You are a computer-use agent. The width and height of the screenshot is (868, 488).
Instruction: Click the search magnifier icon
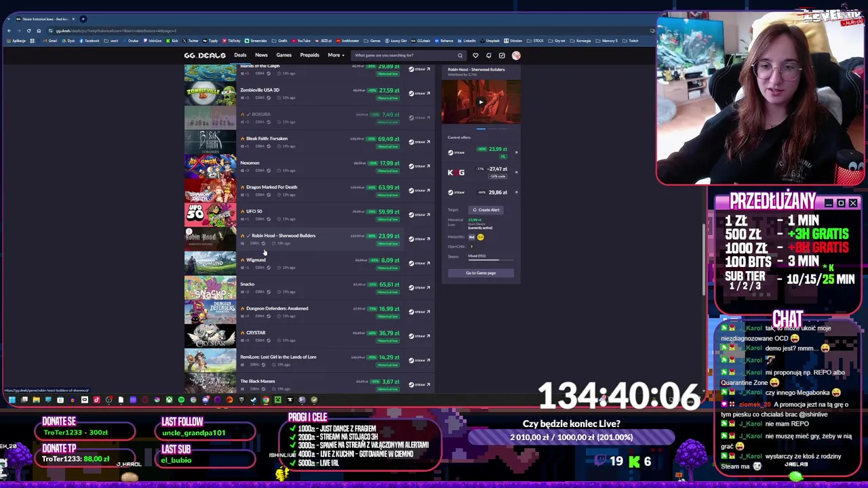tap(460, 56)
